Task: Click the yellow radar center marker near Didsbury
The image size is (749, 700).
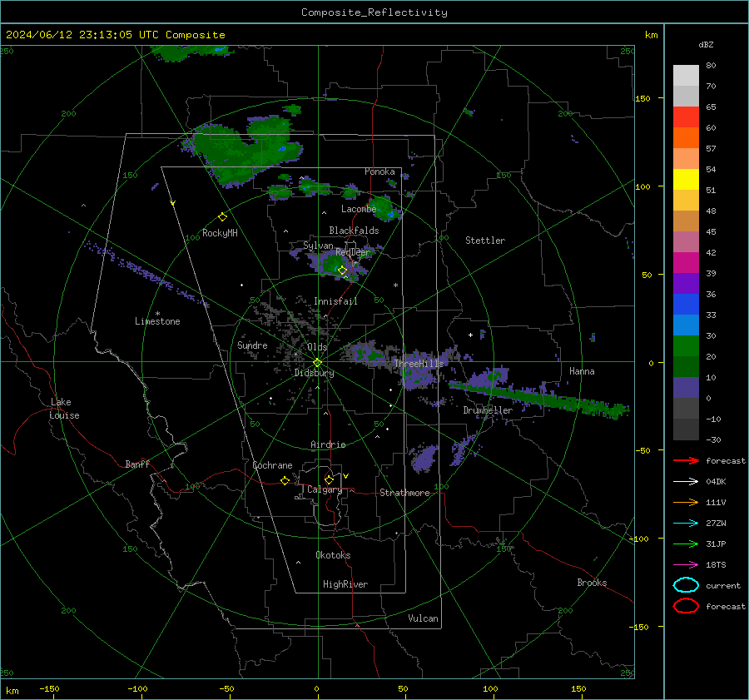Action: 317,363
